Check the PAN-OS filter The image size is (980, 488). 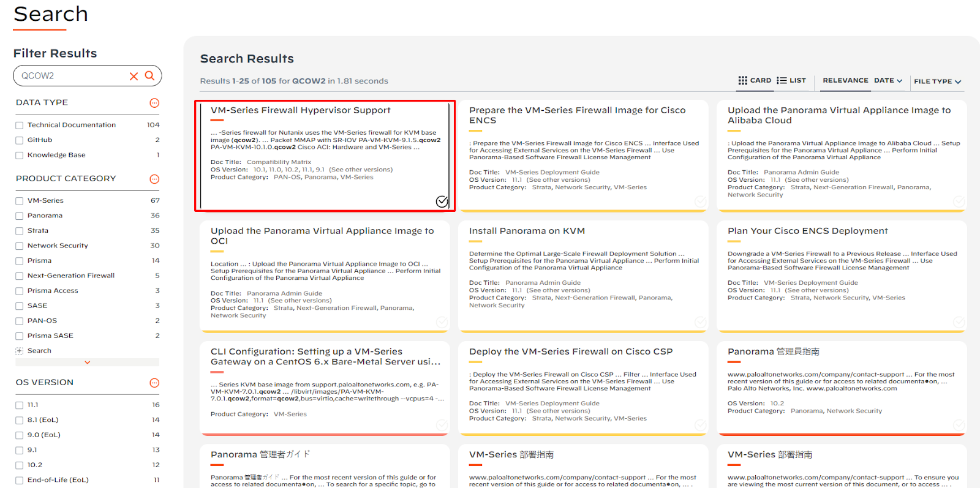[19, 321]
